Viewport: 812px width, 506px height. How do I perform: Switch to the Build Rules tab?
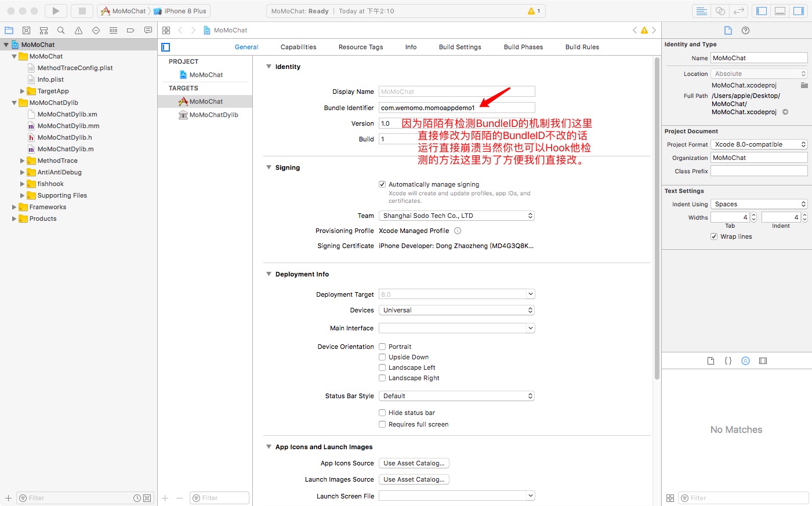pos(582,47)
